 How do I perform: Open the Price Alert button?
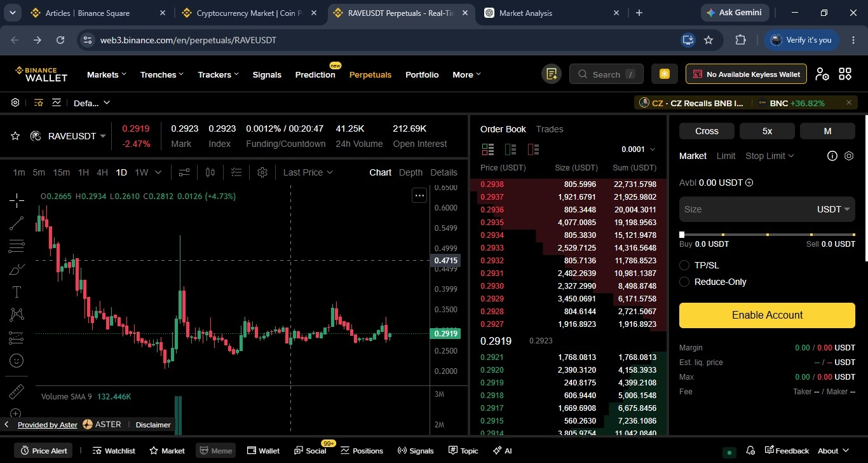43,450
